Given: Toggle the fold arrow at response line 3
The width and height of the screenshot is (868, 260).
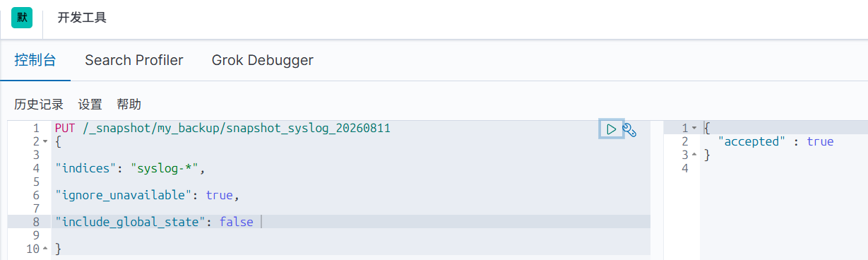Looking at the screenshot, I should [694, 155].
